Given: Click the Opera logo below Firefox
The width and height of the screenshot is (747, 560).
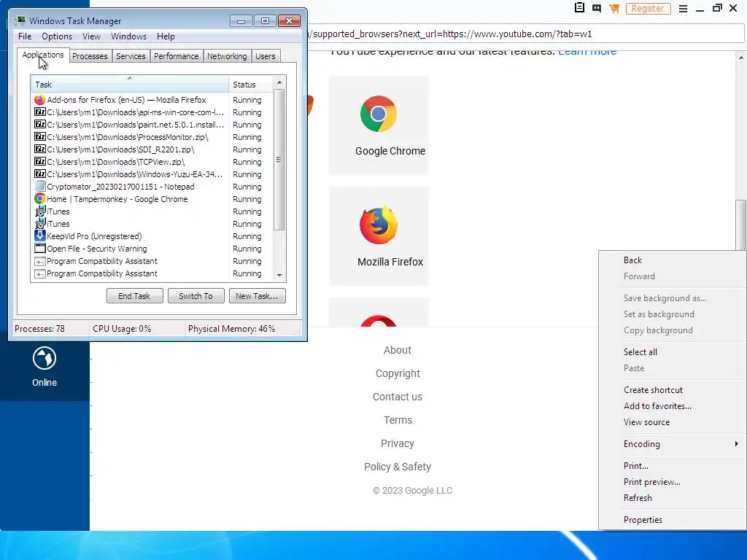Looking at the screenshot, I should pyautogui.click(x=379, y=321).
